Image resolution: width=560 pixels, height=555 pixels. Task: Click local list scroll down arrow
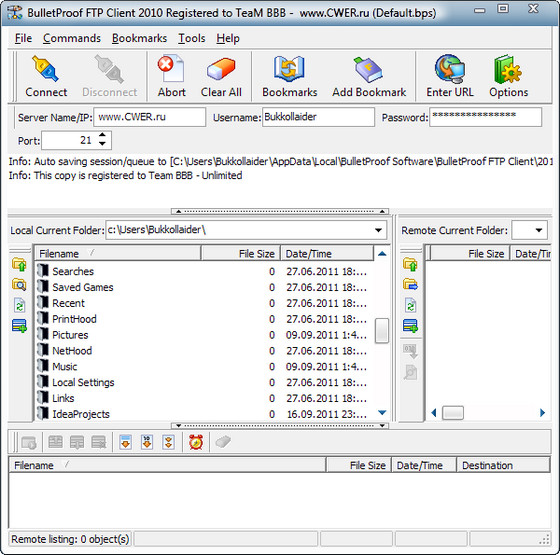(x=382, y=412)
